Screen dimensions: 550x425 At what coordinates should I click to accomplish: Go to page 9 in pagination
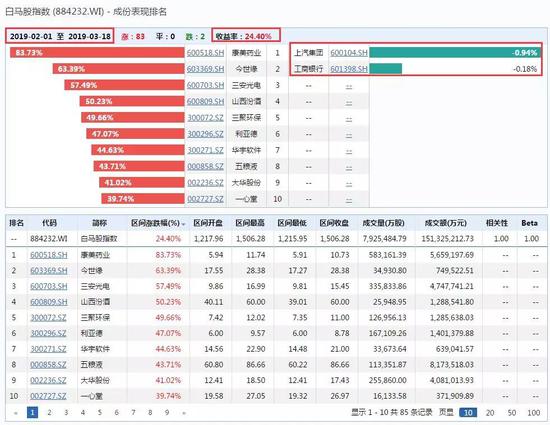pos(167,412)
